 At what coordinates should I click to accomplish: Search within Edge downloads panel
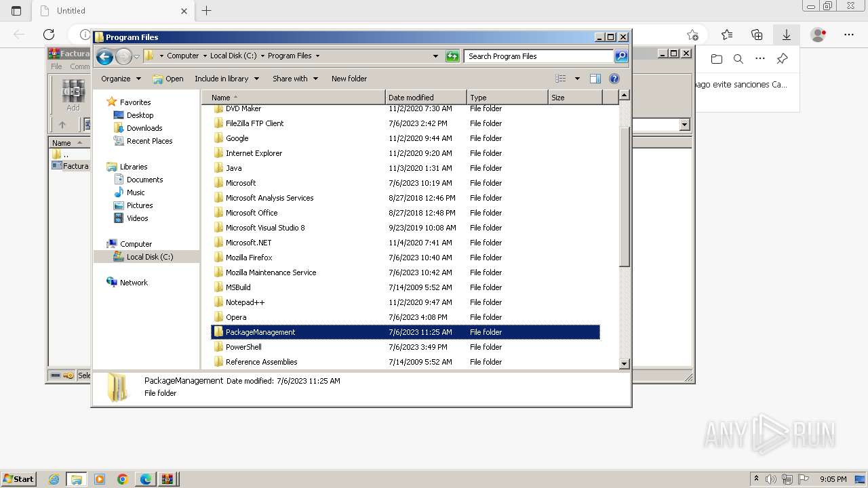click(738, 59)
